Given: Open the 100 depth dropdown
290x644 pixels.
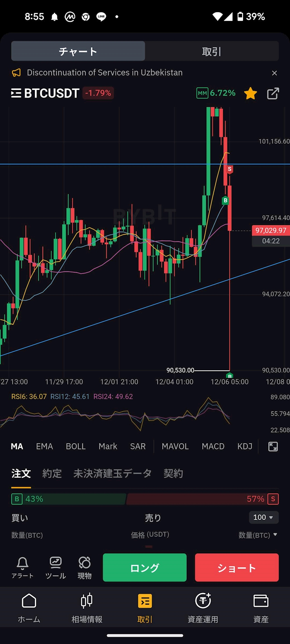Looking at the screenshot, I should click(x=264, y=517).
